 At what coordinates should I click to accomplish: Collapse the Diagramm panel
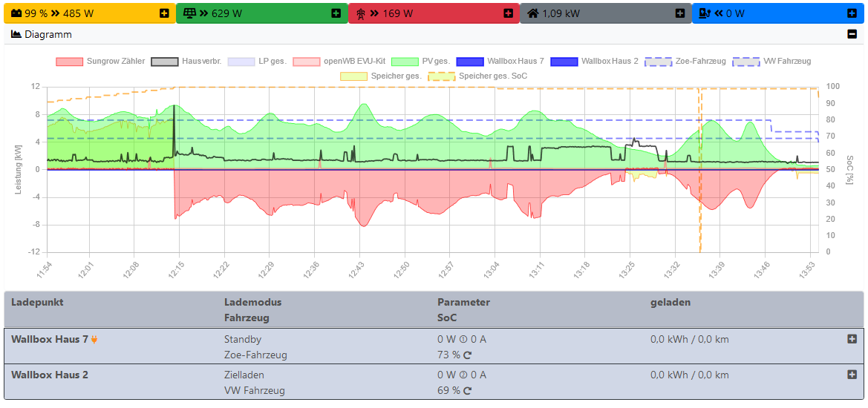tap(852, 34)
